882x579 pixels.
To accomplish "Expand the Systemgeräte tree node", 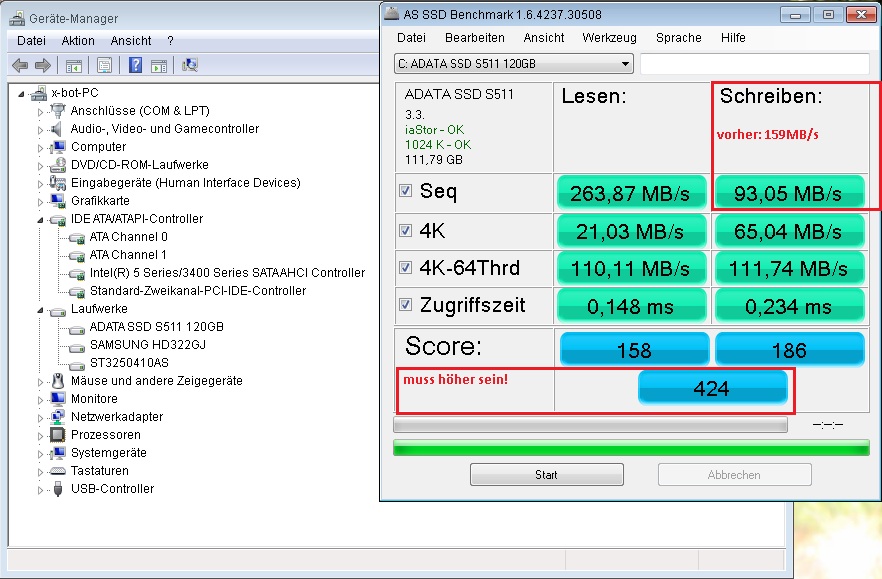I will point(40,454).
